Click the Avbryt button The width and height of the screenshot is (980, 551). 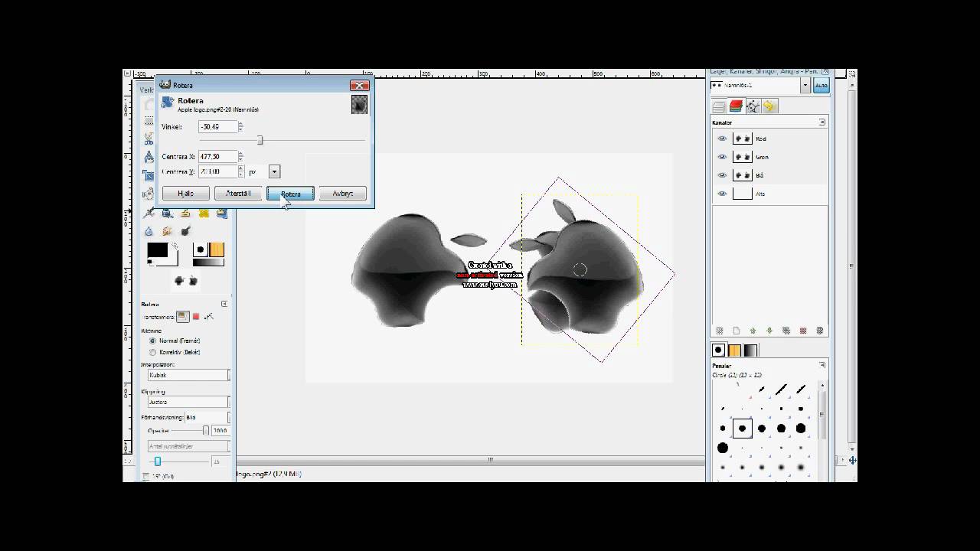pos(342,194)
